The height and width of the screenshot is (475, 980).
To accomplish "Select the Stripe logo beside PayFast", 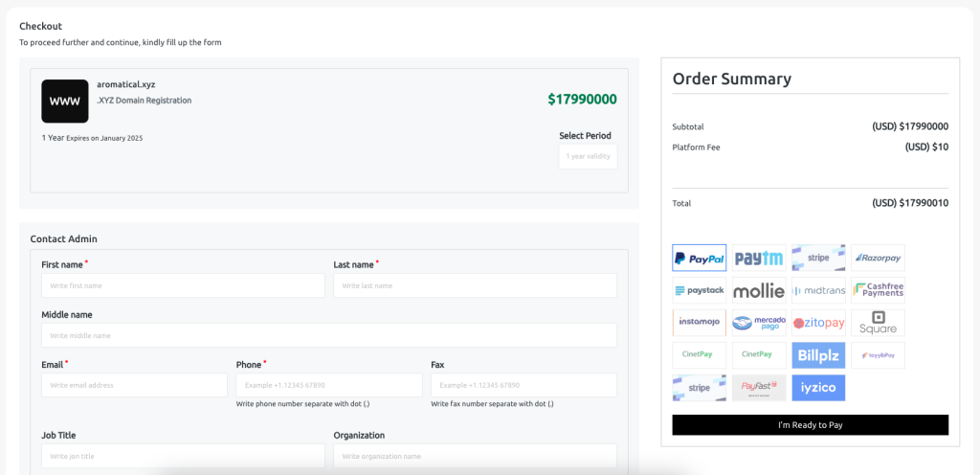I will pos(700,388).
